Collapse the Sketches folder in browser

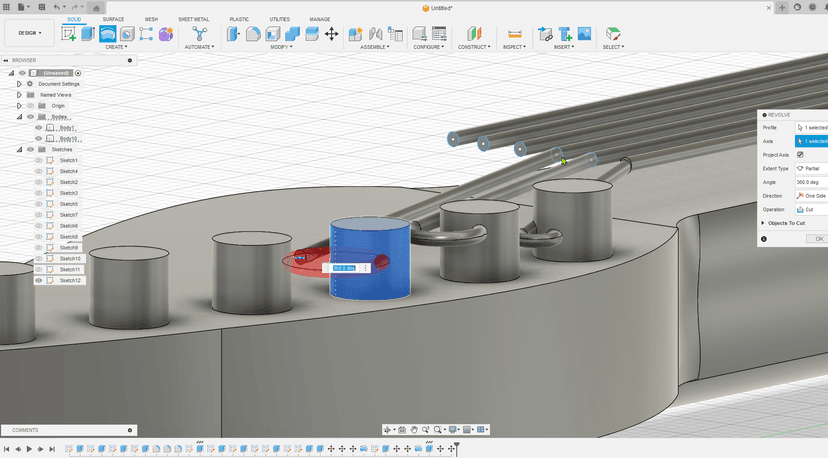point(18,149)
